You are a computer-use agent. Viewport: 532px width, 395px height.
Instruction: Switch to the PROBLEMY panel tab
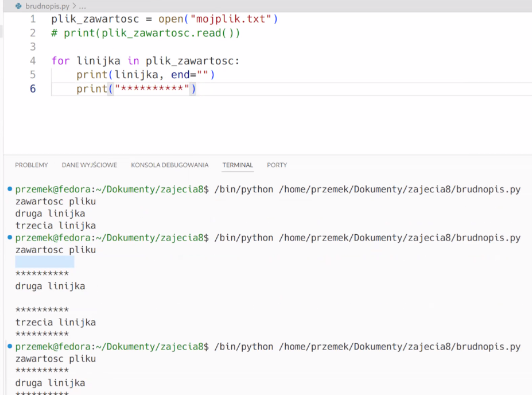pyautogui.click(x=31, y=165)
